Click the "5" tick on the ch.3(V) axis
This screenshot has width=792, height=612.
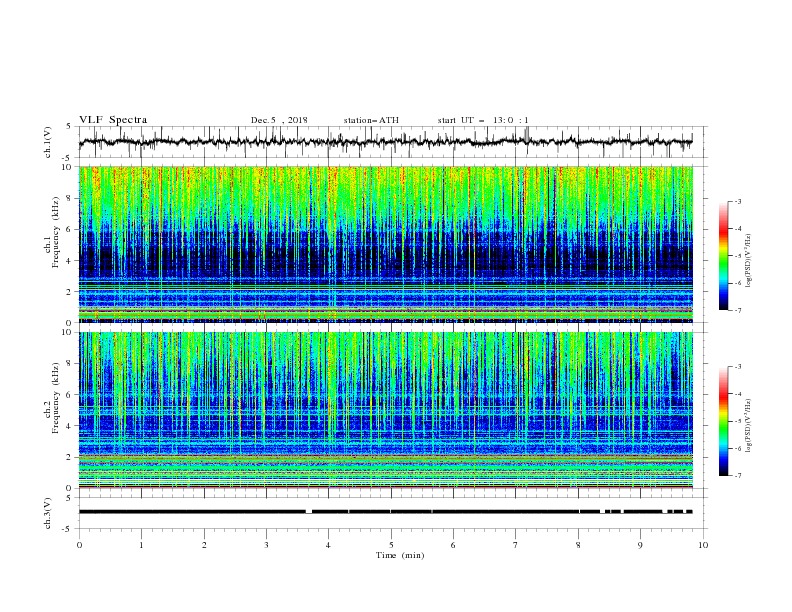tap(69, 497)
